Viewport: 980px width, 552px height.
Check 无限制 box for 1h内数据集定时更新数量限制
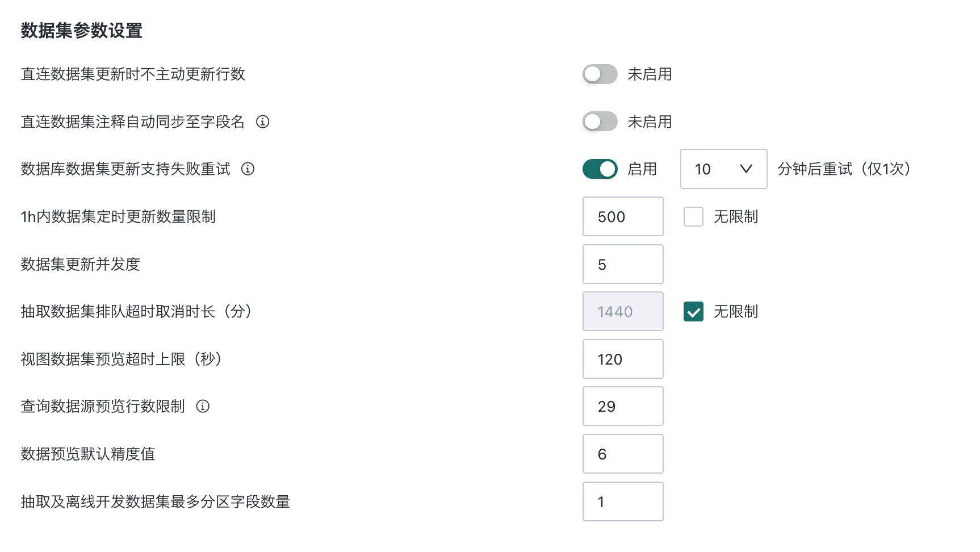(693, 216)
